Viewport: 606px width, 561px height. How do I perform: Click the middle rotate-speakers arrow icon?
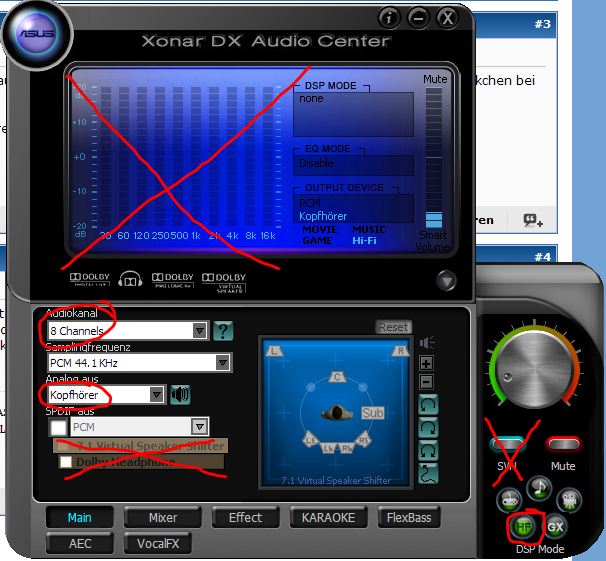[428, 428]
